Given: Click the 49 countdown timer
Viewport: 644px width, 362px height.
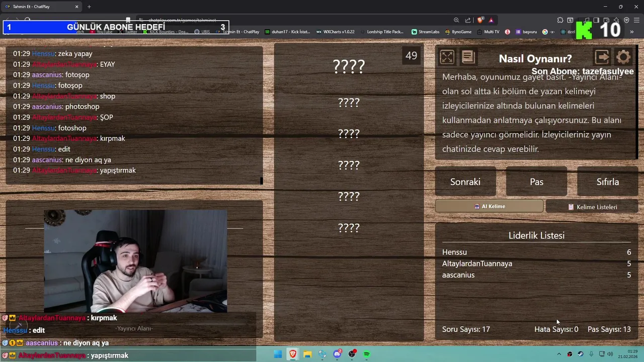Looking at the screenshot, I should coord(411,56).
